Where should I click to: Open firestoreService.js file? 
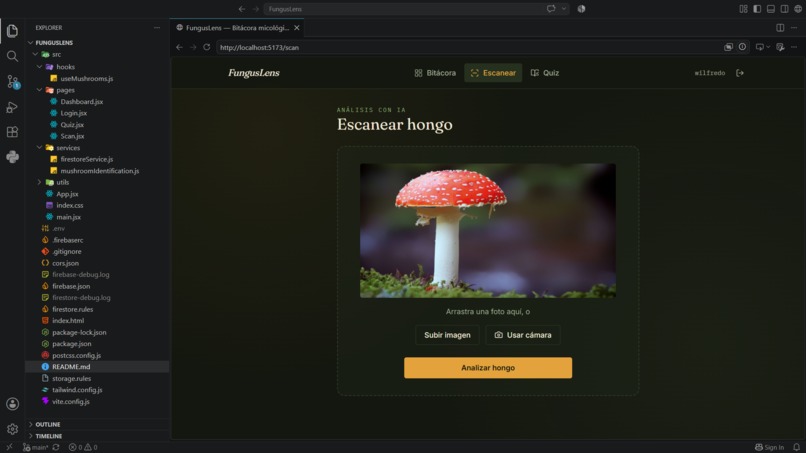point(98,159)
